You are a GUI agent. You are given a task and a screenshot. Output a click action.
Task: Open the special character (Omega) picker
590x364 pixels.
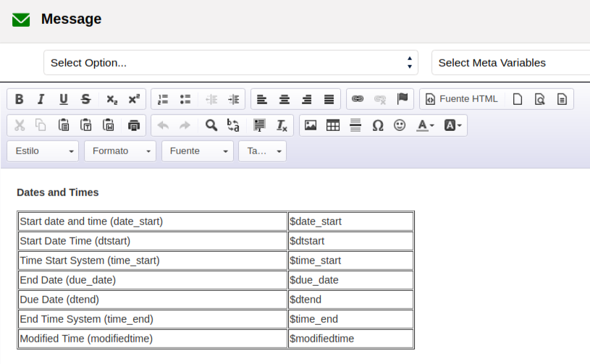point(377,125)
